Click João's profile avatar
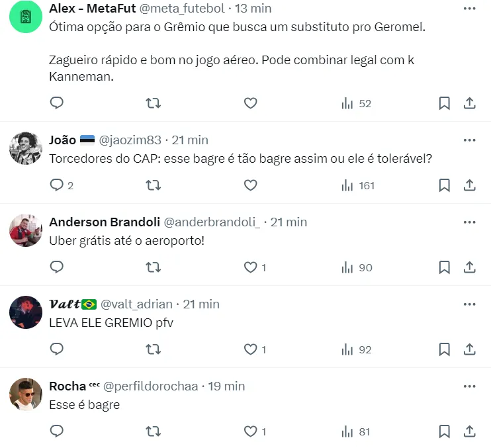The image size is (491, 448). pos(26,148)
